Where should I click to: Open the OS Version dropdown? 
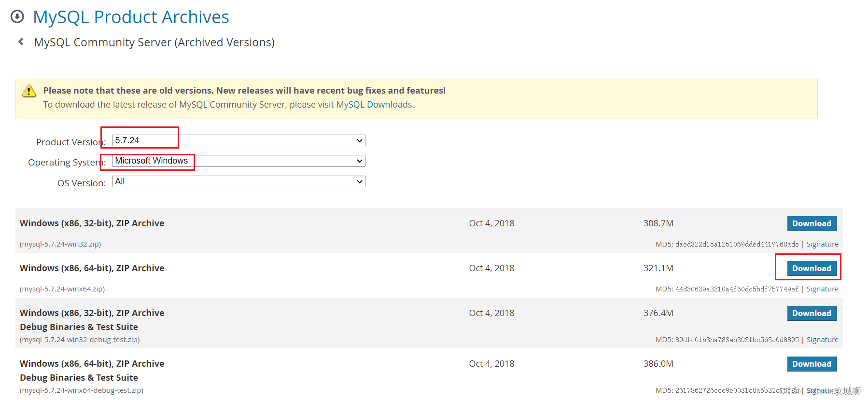[238, 181]
